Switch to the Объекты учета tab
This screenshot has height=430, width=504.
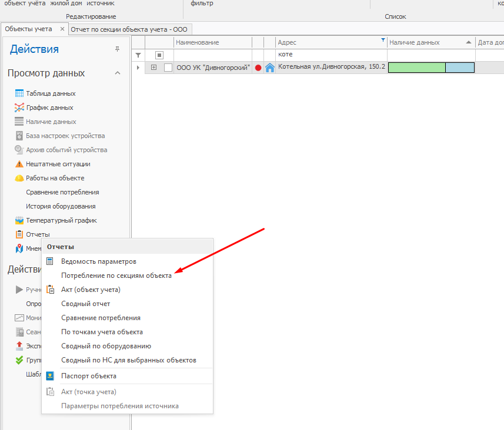(x=28, y=29)
